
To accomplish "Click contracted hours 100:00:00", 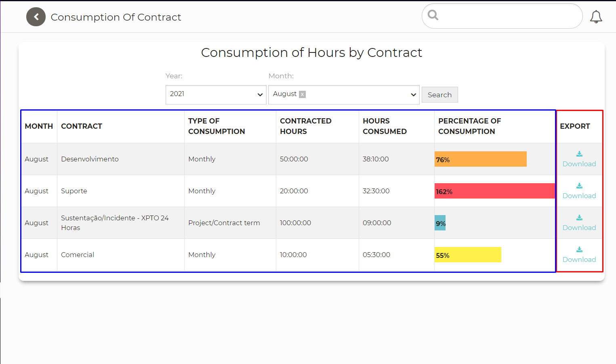I will (x=296, y=223).
